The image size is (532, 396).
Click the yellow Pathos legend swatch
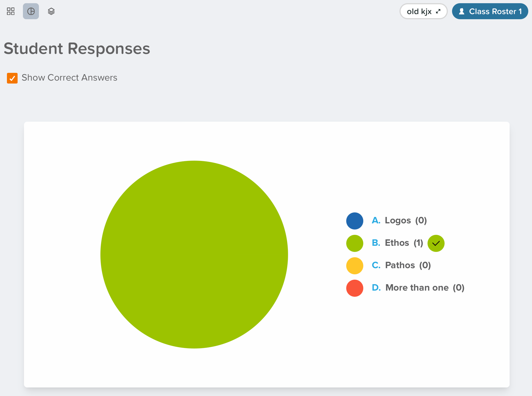354,266
